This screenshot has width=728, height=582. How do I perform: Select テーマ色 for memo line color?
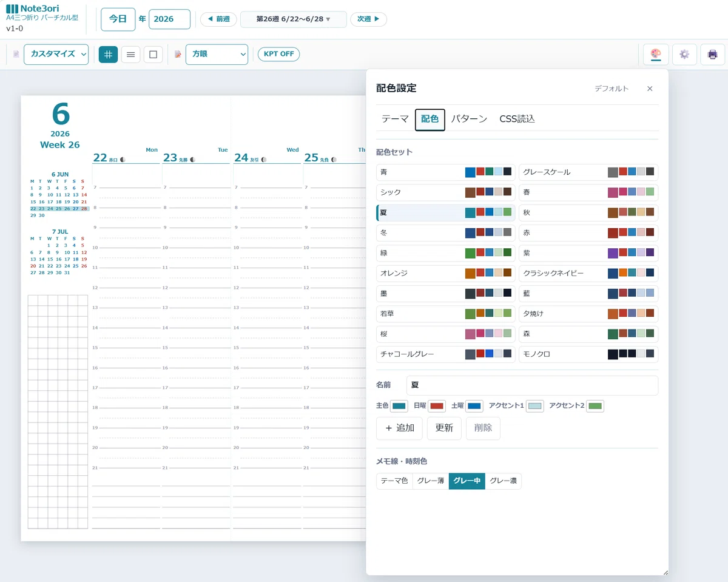(x=394, y=481)
